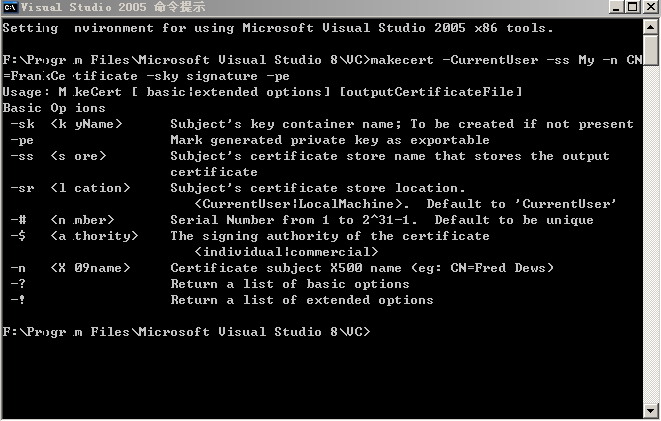661x421 pixels.
Task: Click the -$ authority option
Action: [74, 236]
